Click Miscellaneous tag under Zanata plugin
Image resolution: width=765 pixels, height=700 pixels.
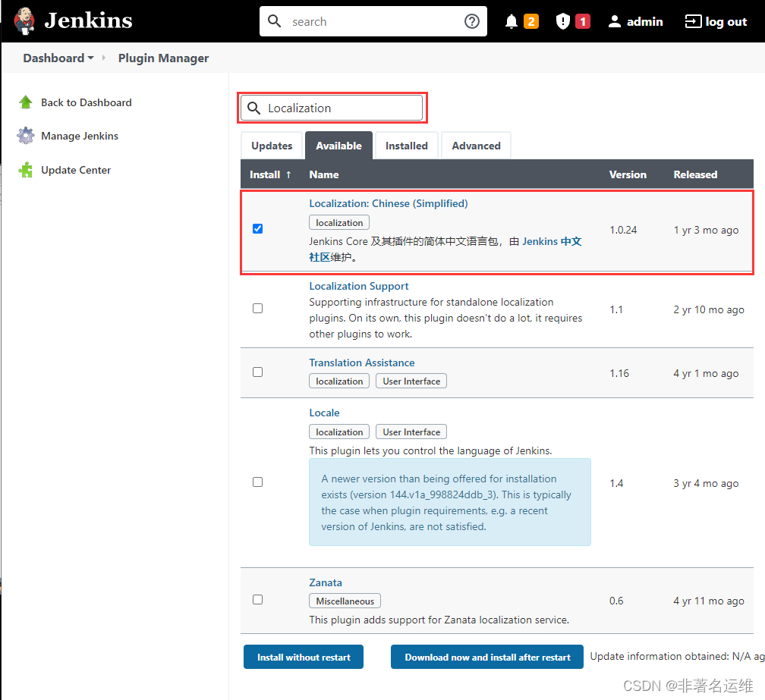[345, 601]
